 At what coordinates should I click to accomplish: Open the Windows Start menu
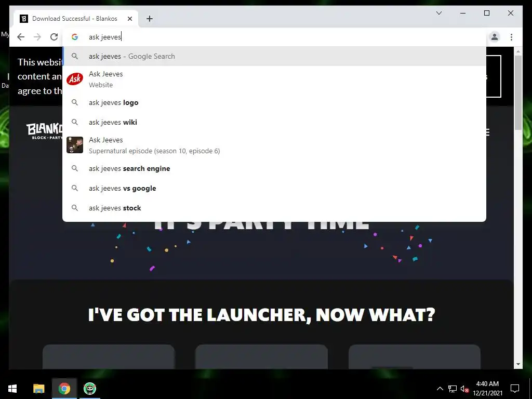[x=12, y=389]
